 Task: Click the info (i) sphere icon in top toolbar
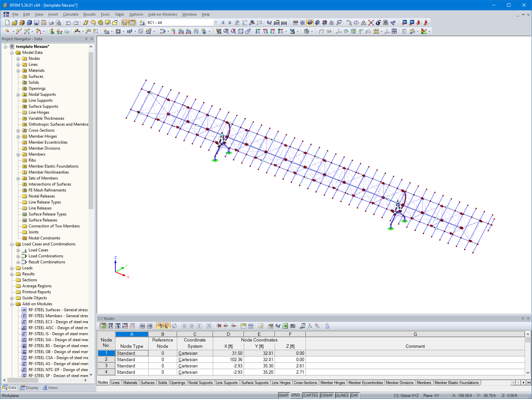pos(378,23)
